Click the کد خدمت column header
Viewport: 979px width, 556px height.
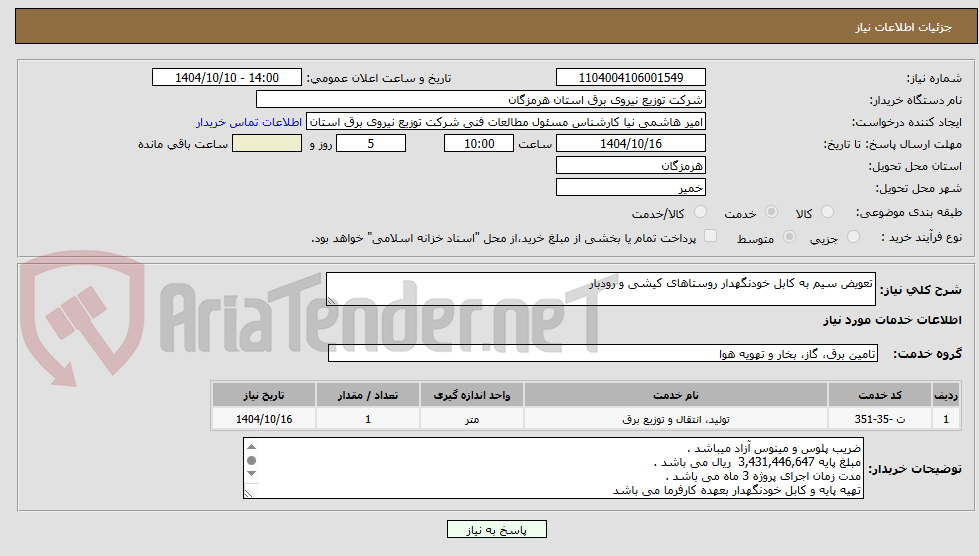pos(880,395)
